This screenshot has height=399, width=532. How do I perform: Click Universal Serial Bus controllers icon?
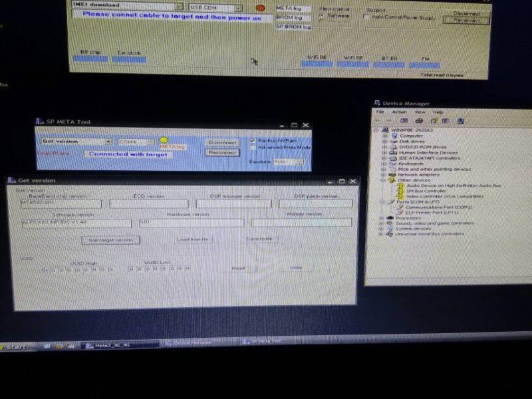click(x=389, y=234)
